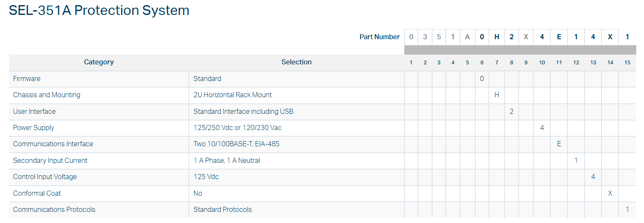Click the 2 character in the Part Number row

(512, 37)
